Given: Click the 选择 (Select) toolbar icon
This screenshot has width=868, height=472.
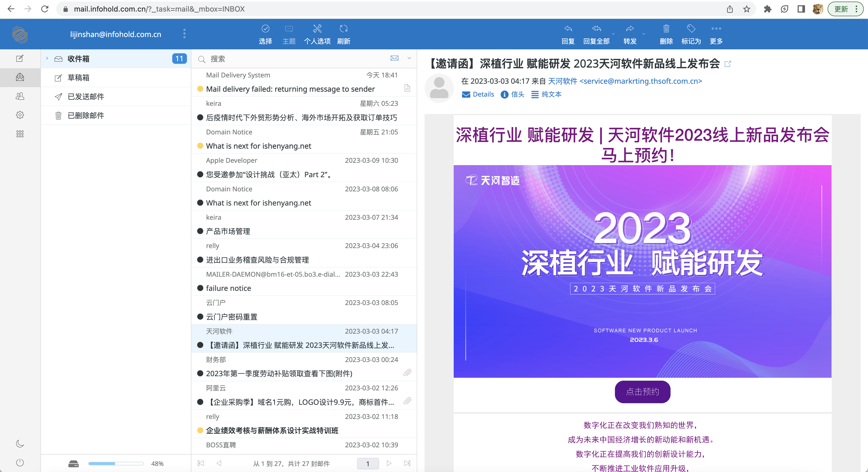Looking at the screenshot, I should click(265, 34).
